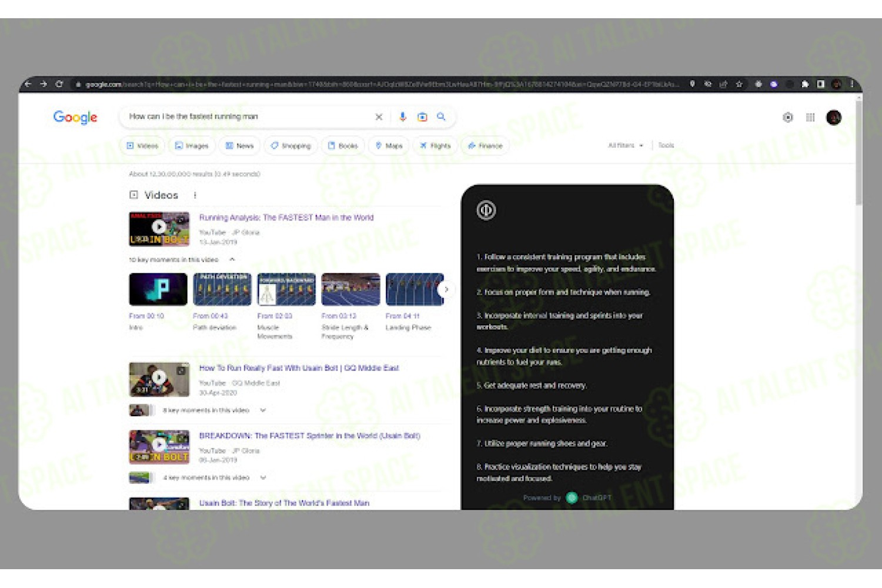
Task: Jump to From 03:13 timestamp link
Action: point(339,316)
